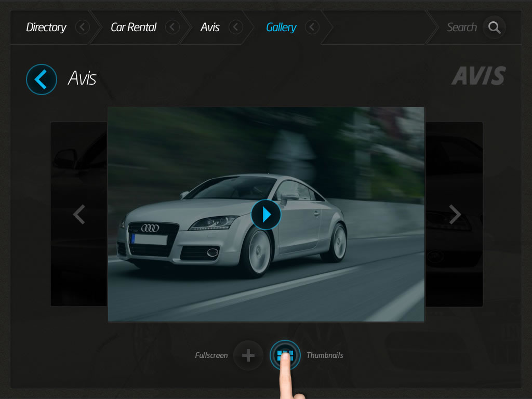Click into the Search field
Screen dimensions: 532x399
461,27
